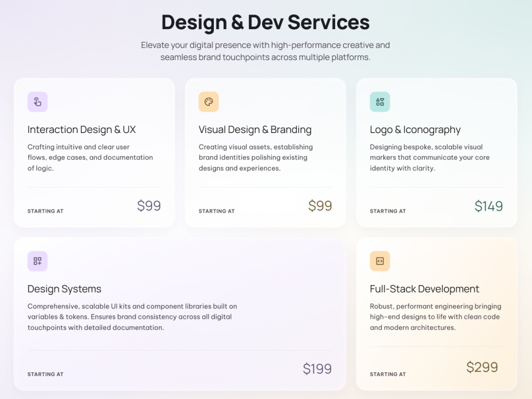
Task: Click 'Comprehensive, scalable UI kits' description
Action: click(132, 317)
